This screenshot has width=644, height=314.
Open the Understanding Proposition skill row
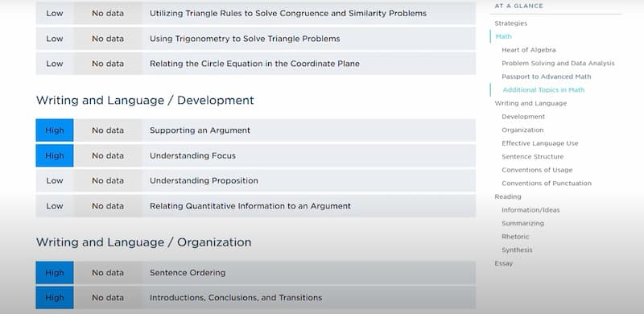(255, 181)
